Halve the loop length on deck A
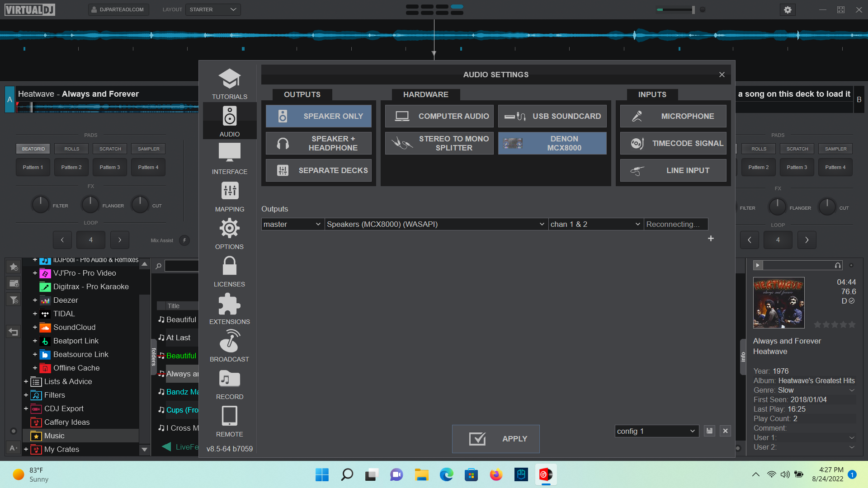Screen dimensions: 868x488 pos(62,240)
